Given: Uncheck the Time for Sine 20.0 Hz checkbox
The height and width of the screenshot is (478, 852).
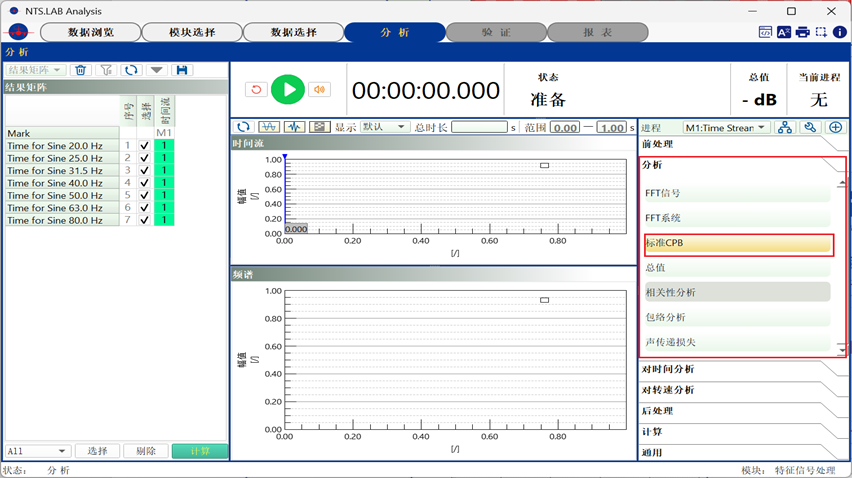Looking at the screenshot, I should point(146,145).
